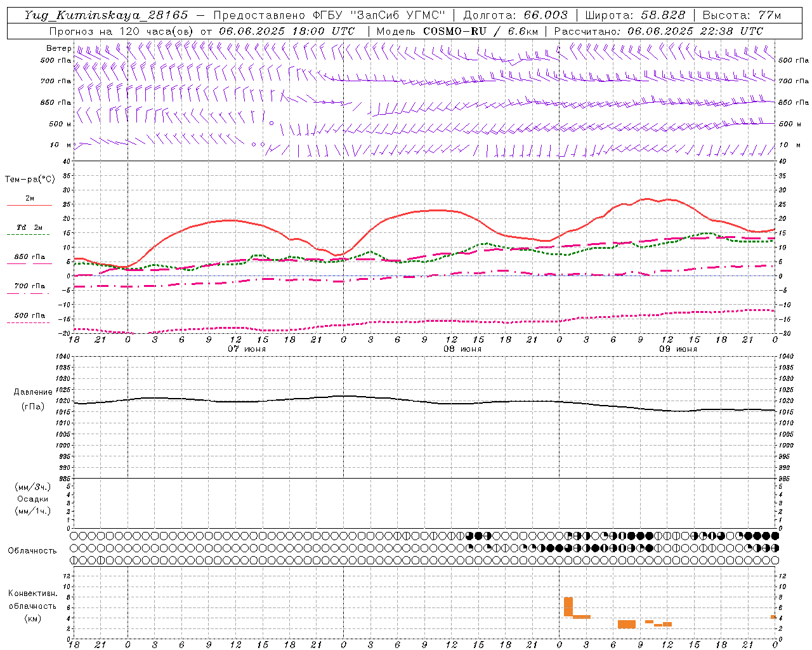Click the 08 июня date label
The height and width of the screenshot is (650, 812).
click(x=462, y=349)
